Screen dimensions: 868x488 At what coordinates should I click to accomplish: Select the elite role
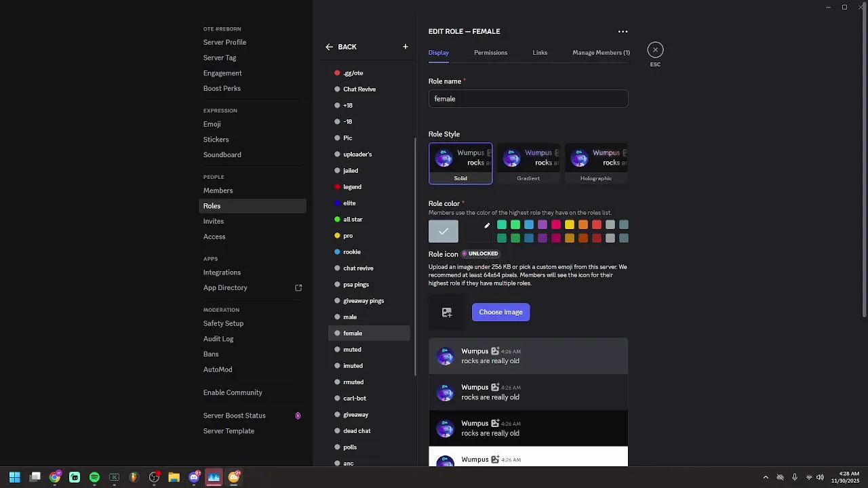(369, 203)
